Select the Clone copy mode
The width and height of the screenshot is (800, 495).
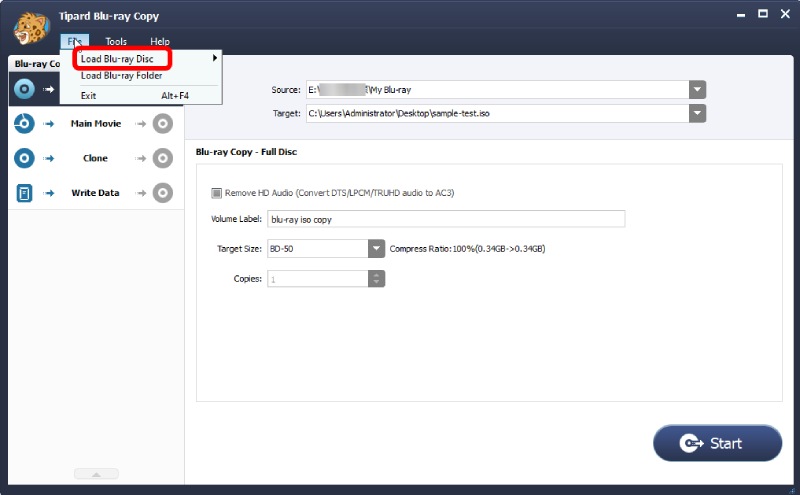[x=95, y=158]
